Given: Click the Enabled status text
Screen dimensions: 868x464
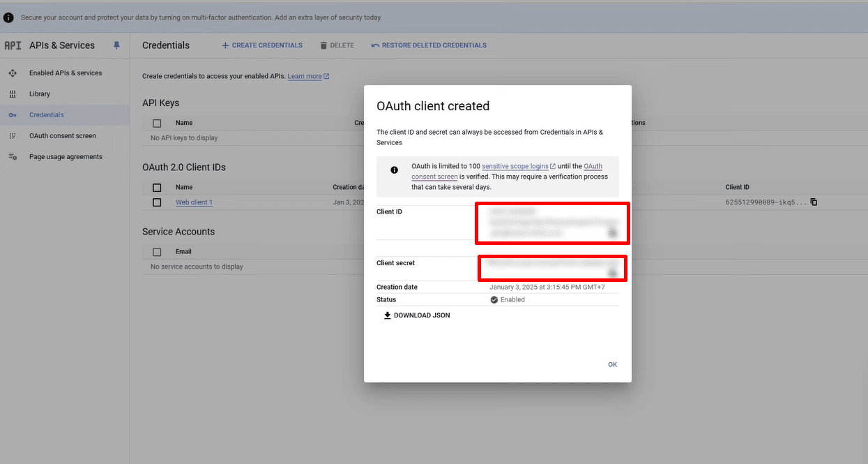Looking at the screenshot, I should click(512, 299).
